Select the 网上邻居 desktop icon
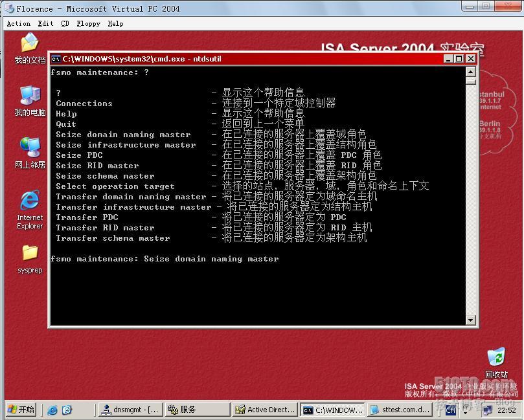This screenshot has height=420, width=524. (x=30, y=153)
